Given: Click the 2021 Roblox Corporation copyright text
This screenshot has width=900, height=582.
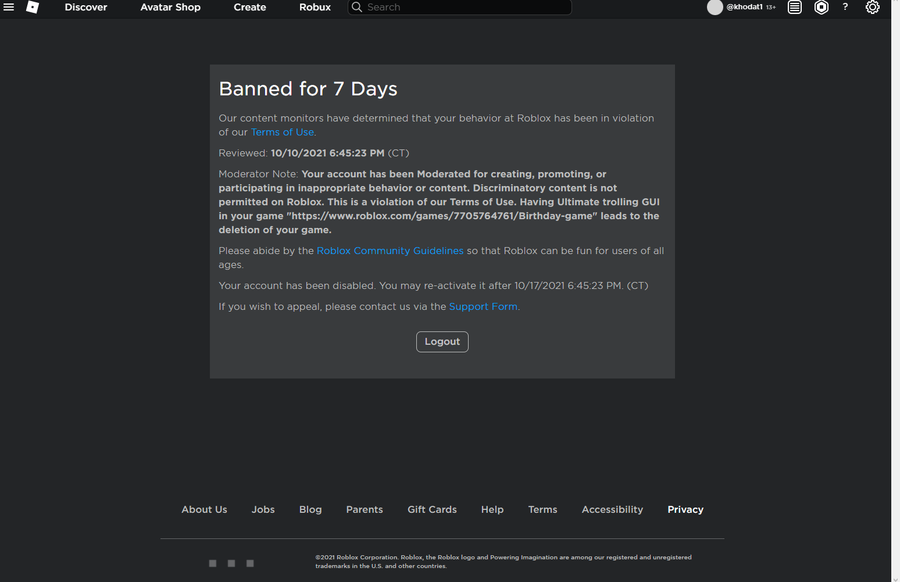Looking at the screenshot, I should [x=503, y=561].
